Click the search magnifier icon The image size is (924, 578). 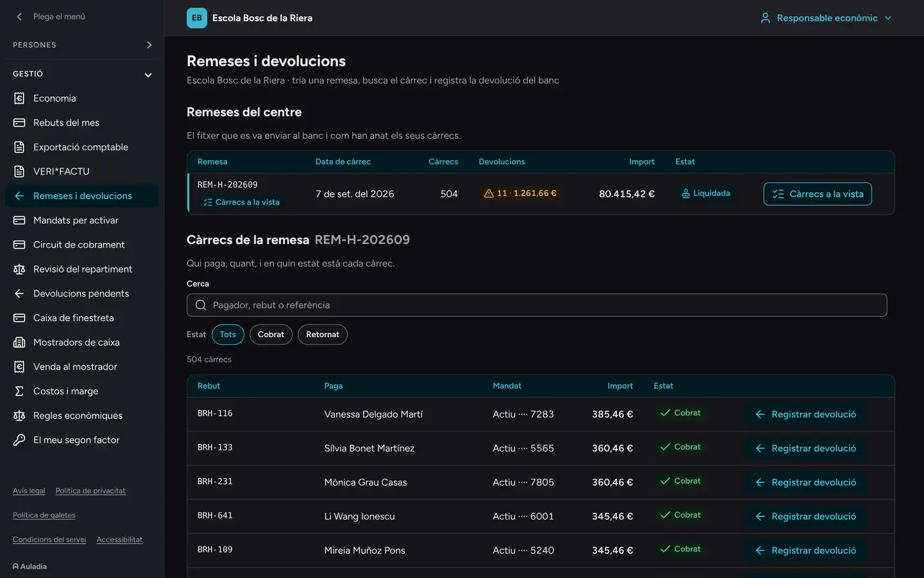(x=201, y=305)
